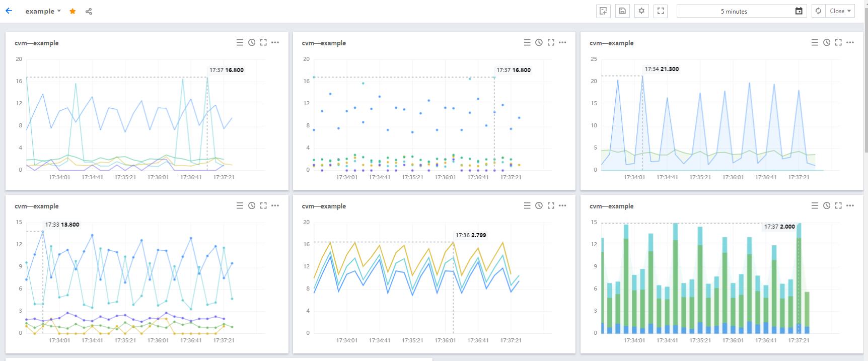This screenshot has width=868, height=361.
Task: Open more options on bottom-left chart
Action: 275,205
